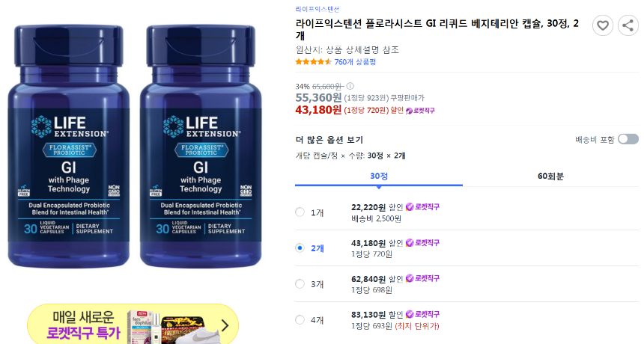Click the 라이프익스텐션 brand link
Viewport: 644px width, 344px height.
(318, 9)
